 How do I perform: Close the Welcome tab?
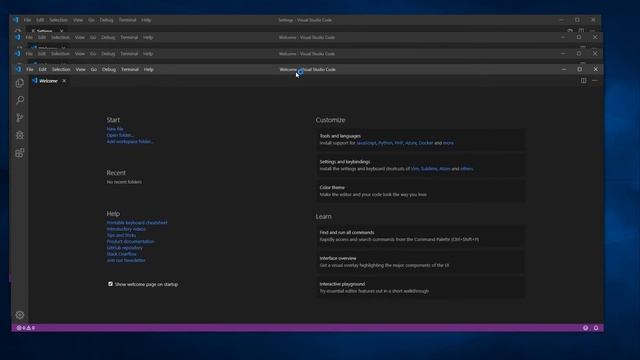tap(64, 81)
